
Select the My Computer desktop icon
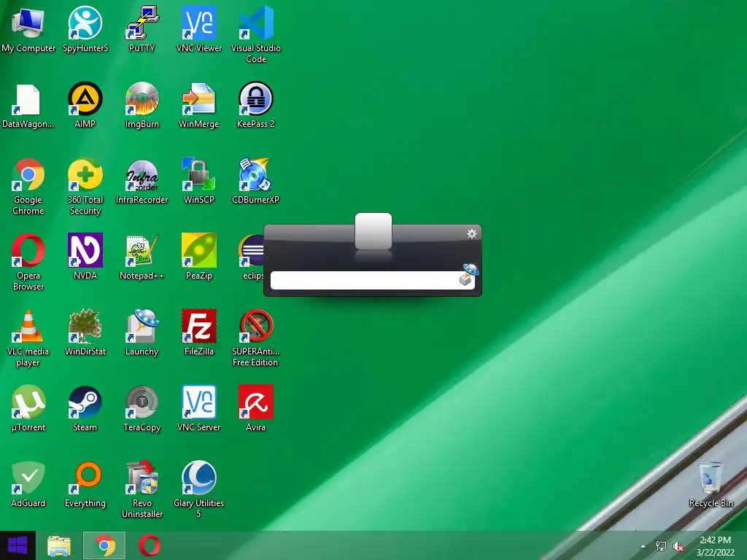28,29
